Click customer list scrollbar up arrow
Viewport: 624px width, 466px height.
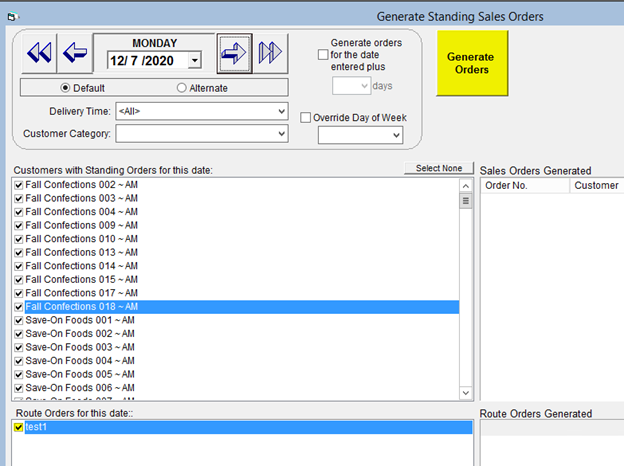point(466,186)
